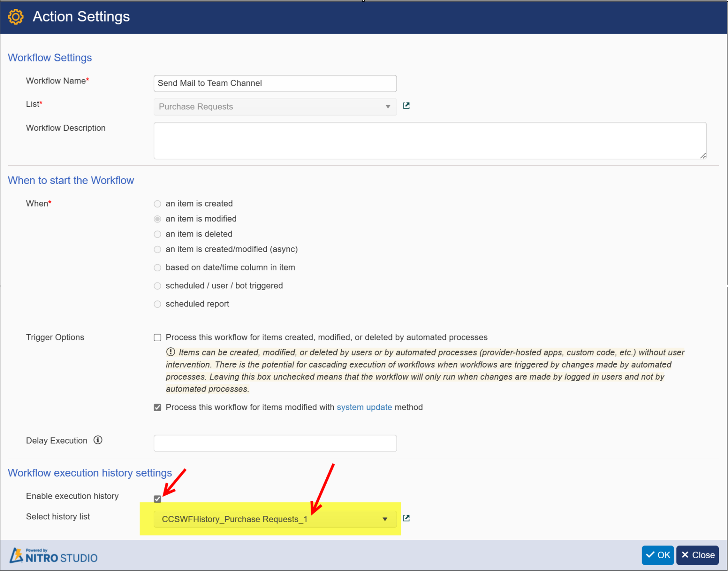The width and height of the screenshot is (728, 571).
Task: Click the 'system update' link
Action: pyautogui.click(x=364, y=407)
